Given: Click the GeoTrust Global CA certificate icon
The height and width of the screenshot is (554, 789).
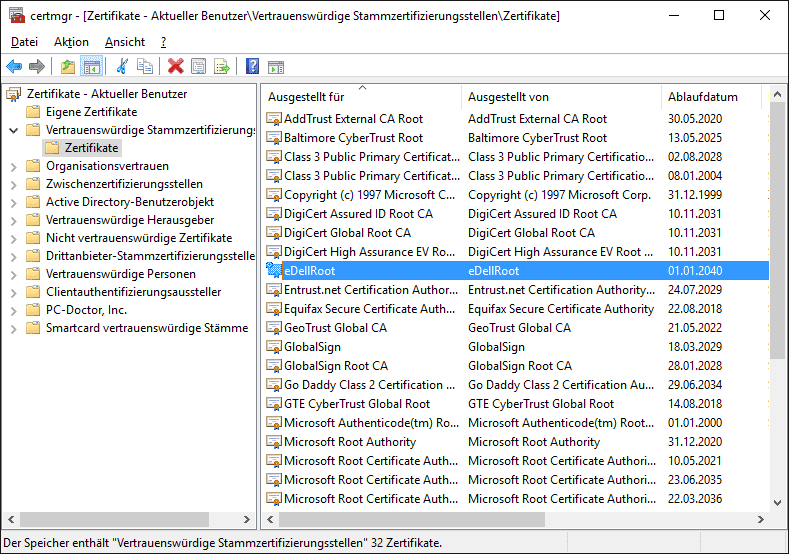Looking at the screenshot, I should pyautogui.click(x=273, y=328).
